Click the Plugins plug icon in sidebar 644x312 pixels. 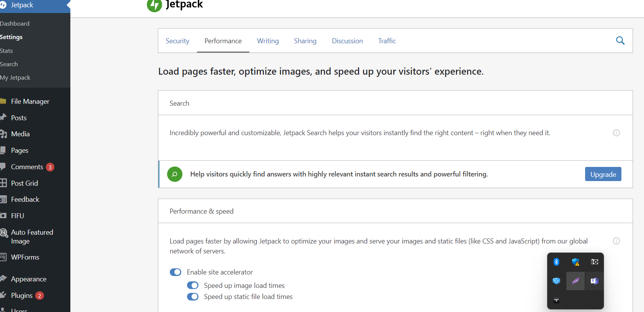point(3,295)
